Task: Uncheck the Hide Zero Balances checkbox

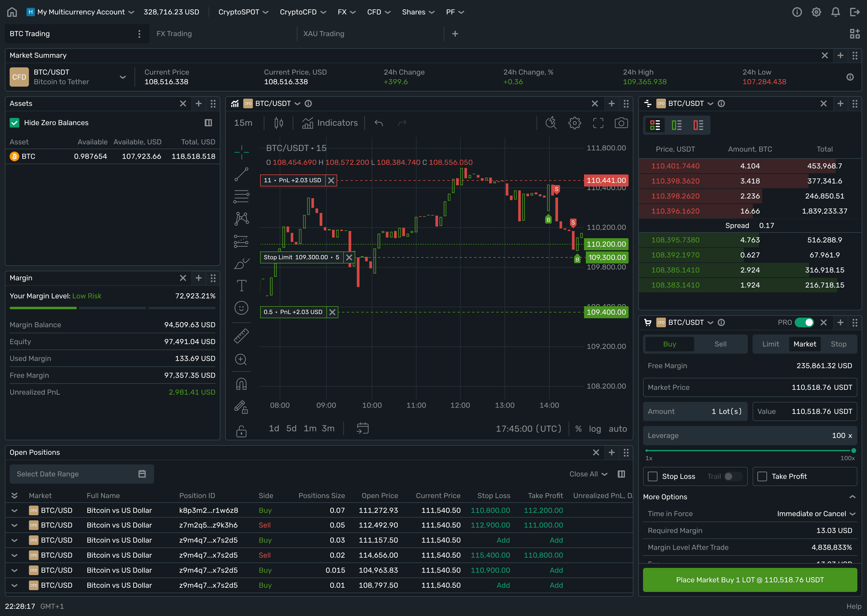Action: (x=14, y=122)
